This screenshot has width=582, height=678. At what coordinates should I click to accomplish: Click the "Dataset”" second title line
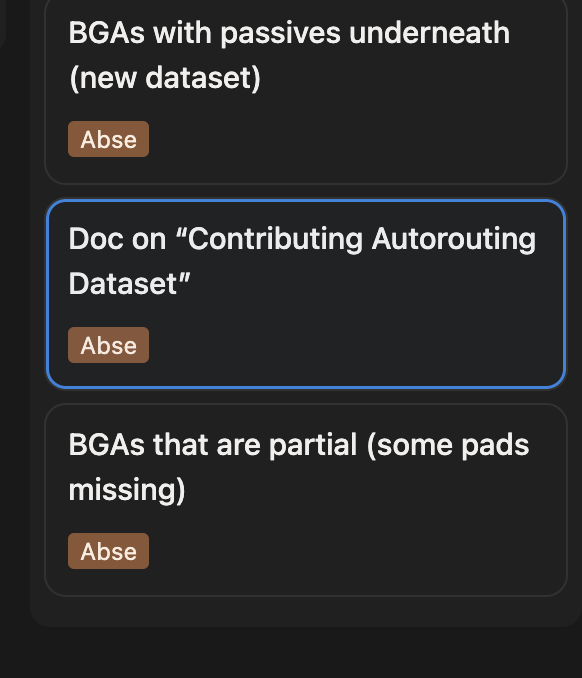[x=129, y=284]
